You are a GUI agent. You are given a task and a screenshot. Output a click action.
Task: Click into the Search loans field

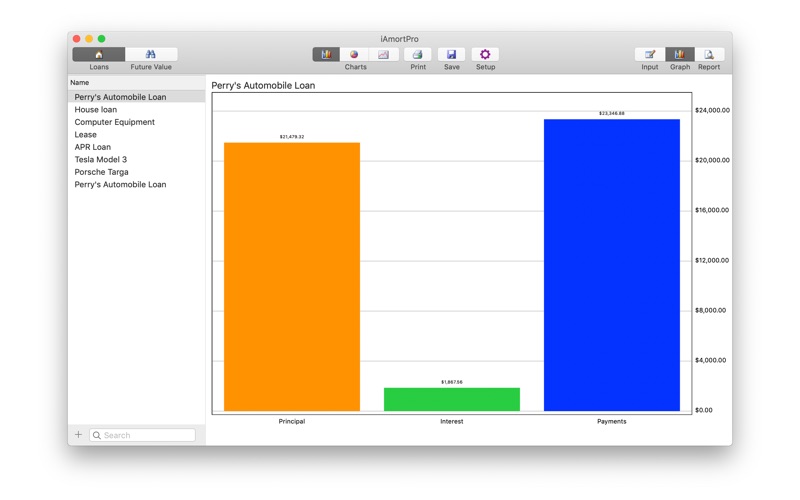(142, 435)
